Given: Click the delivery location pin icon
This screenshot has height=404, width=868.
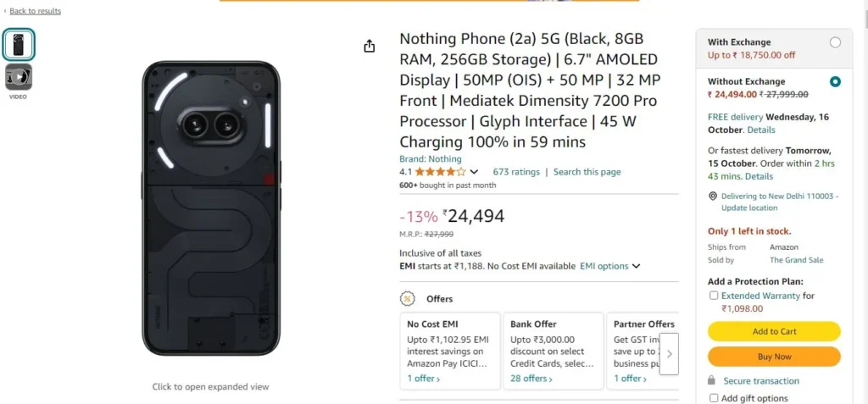Looking at the screenshot, I should coord(712,196).
